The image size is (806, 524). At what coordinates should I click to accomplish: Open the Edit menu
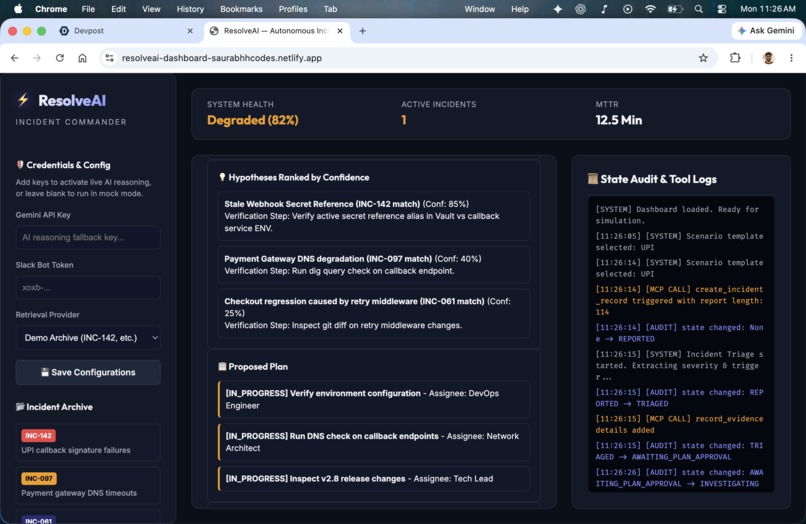pos(118,9)
